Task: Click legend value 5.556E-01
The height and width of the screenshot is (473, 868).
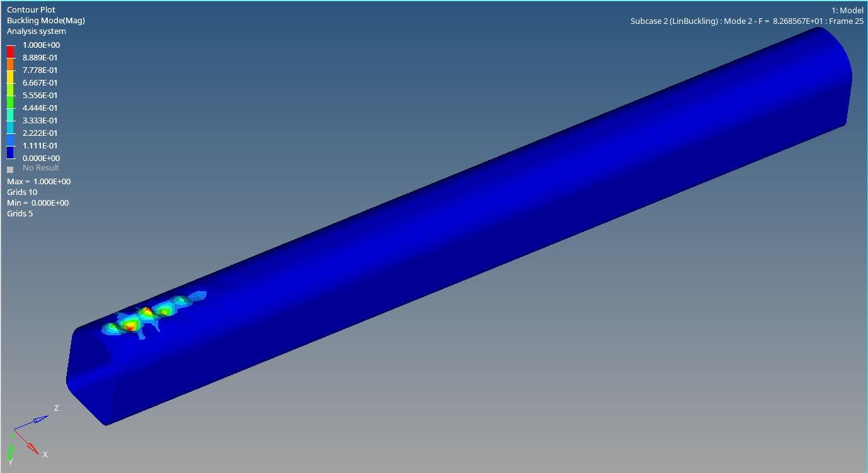Action: tap(40, 96)
